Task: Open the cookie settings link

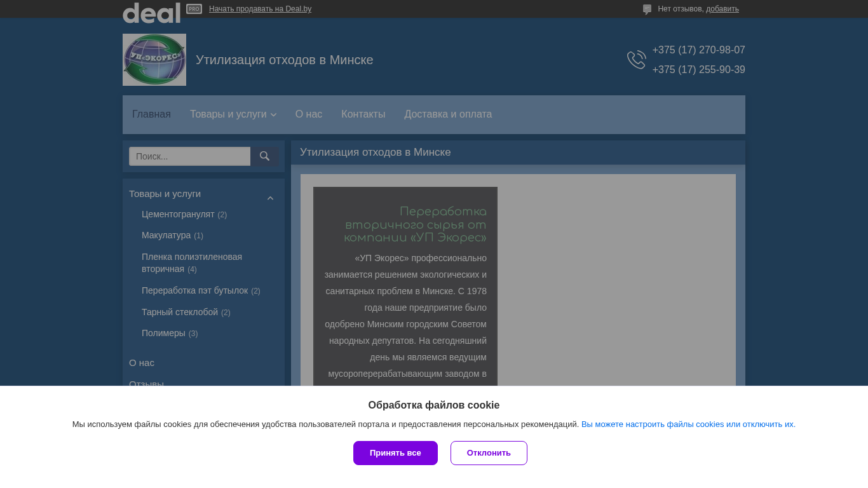Action: click(x=688, y=424)
